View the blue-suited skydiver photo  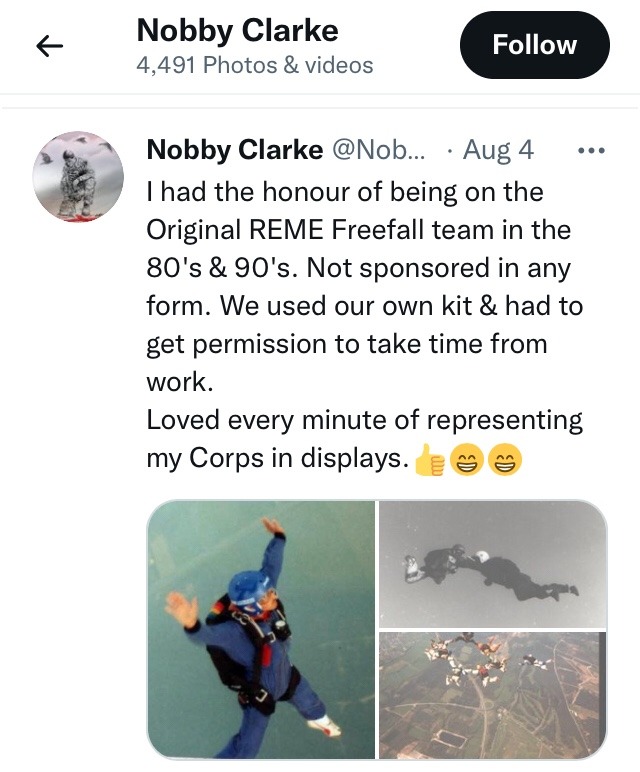pos(260,629)
